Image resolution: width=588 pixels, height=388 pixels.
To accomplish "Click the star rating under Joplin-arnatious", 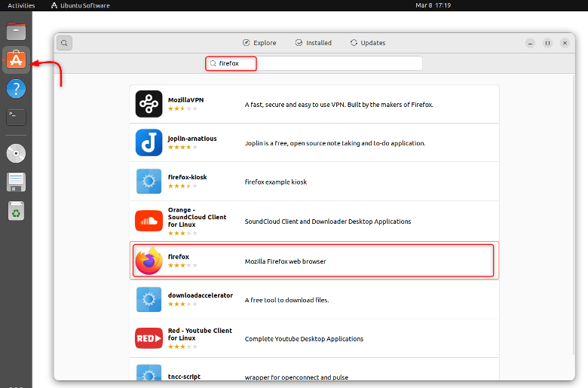I will [x=182, y=148].
